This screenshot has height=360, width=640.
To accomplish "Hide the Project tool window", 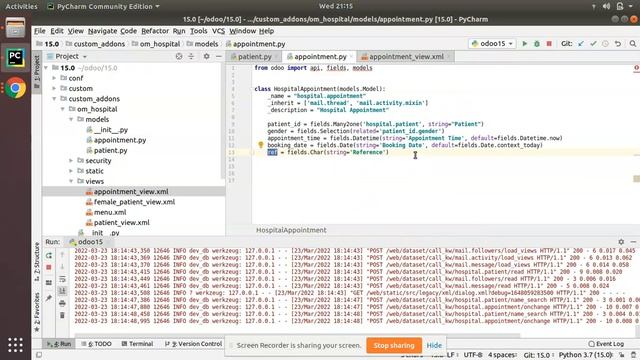I will pyautogui.click(x=219, y=56).
